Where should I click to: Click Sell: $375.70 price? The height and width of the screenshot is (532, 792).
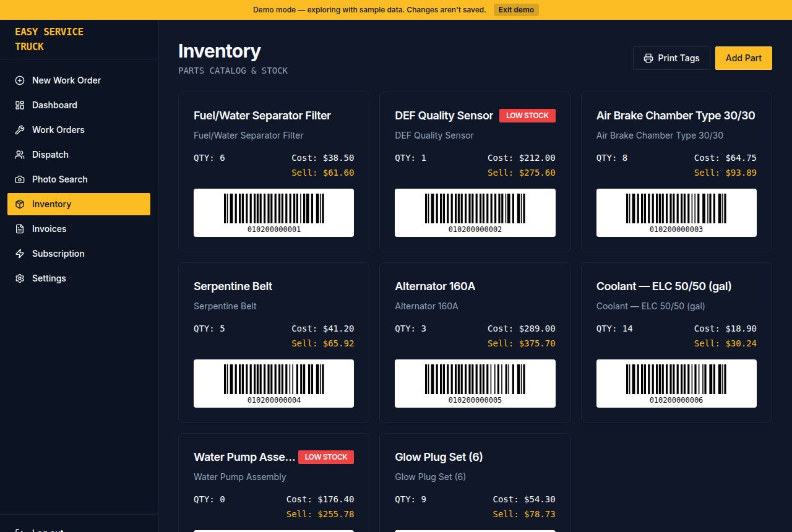pos(522,343)
